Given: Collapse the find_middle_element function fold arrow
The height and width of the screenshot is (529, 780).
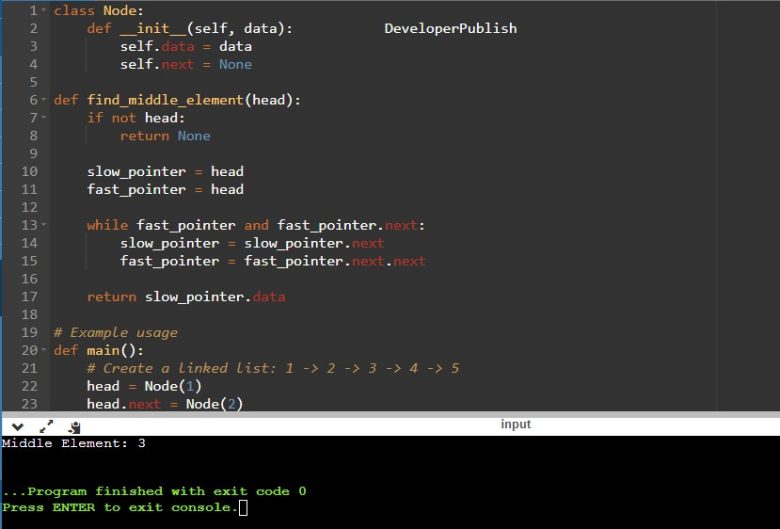Looking at the screenshot, I should pyautogui.click(x=44, y=100).
